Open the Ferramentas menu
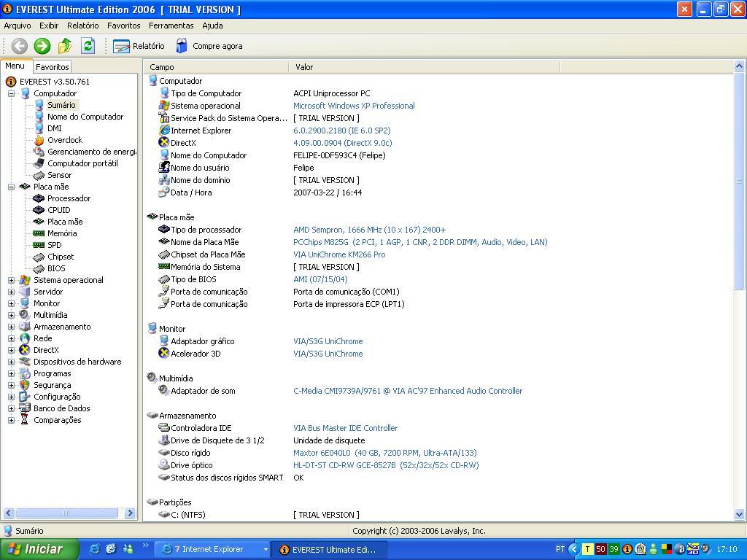Viewport: 747px width, 560px height. click(x=171, y=26)
